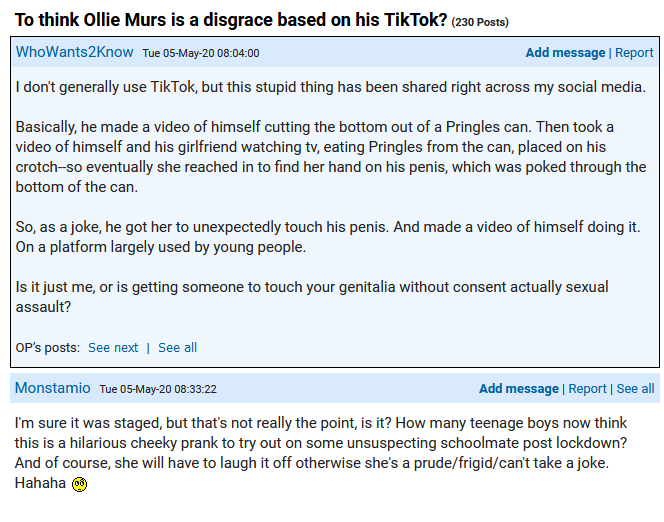Report Monstamio's reply
This screenshot has height=522, width=664.
[x=587, y=389]
